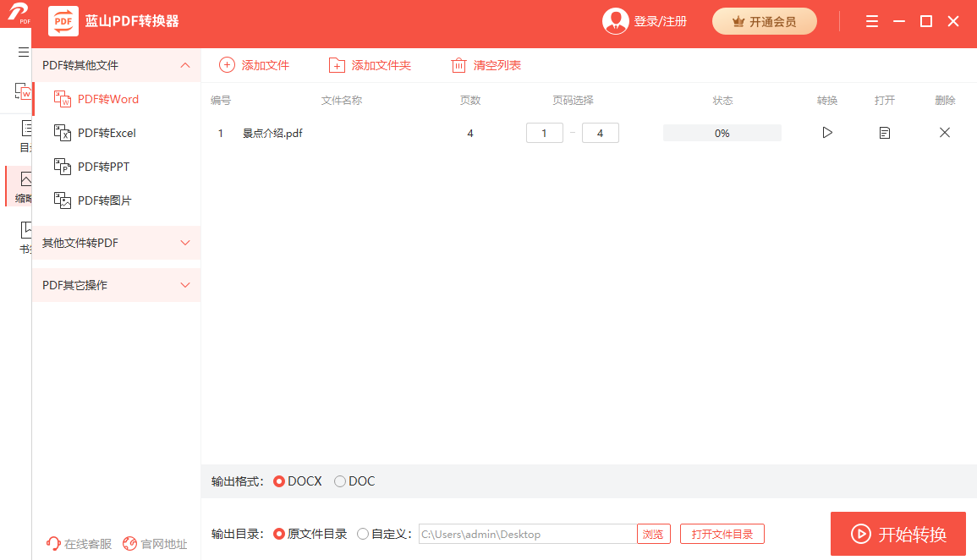
Task: Open the title bar hamburger menu
Action: (872, 21)
